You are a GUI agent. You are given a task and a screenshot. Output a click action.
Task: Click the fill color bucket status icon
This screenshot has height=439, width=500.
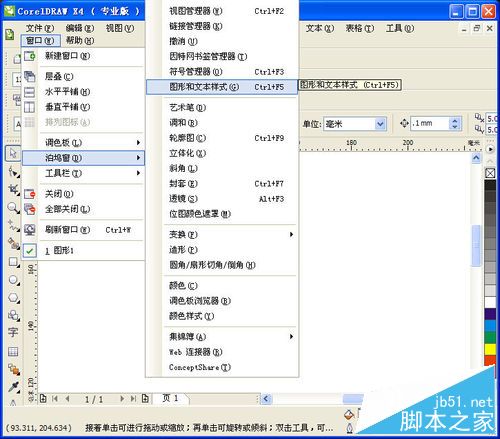349,414
